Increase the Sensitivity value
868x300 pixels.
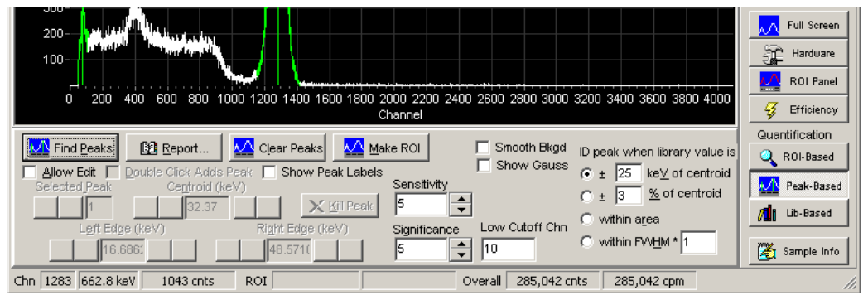[x=461, y=199]
